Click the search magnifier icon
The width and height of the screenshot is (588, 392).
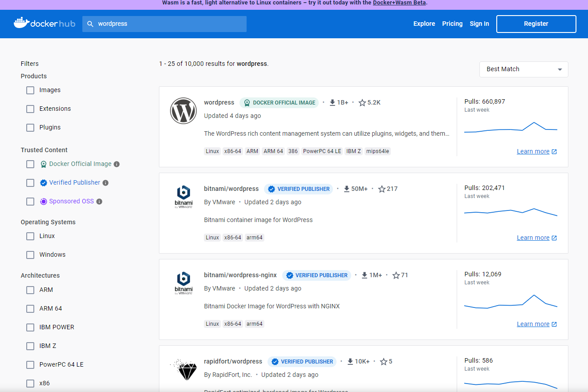tap(90, 24)
